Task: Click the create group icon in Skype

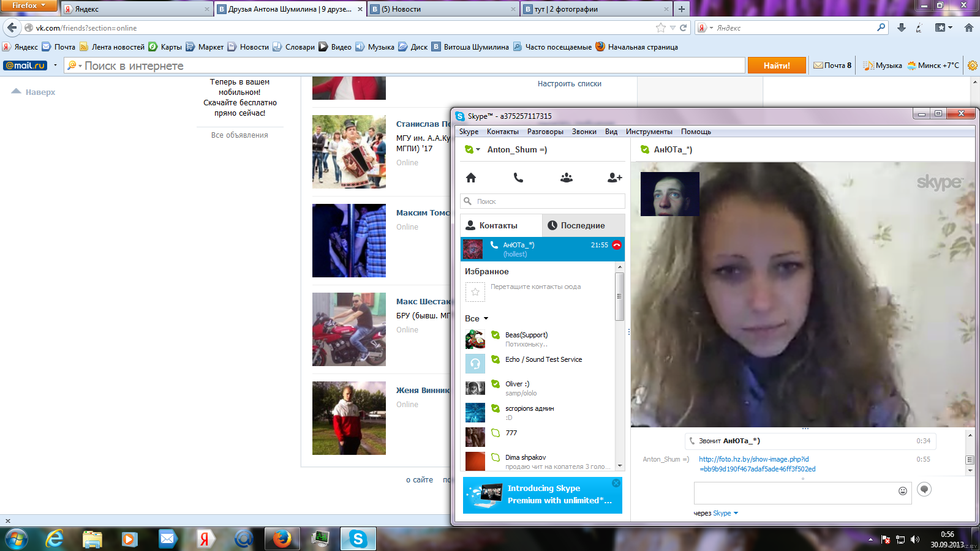Action: [x=567, y=178]
